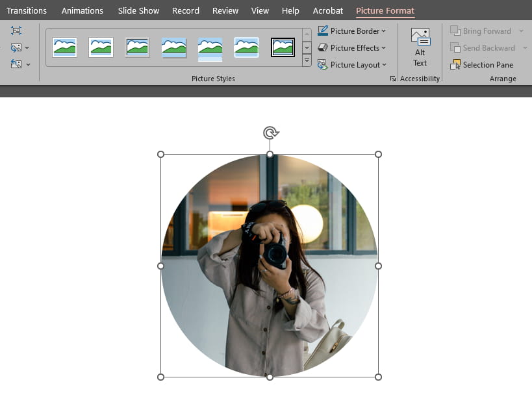Click the gallery up arrow in Picture Styles
The height and width of the screenshot is (419, 532).
307,34
